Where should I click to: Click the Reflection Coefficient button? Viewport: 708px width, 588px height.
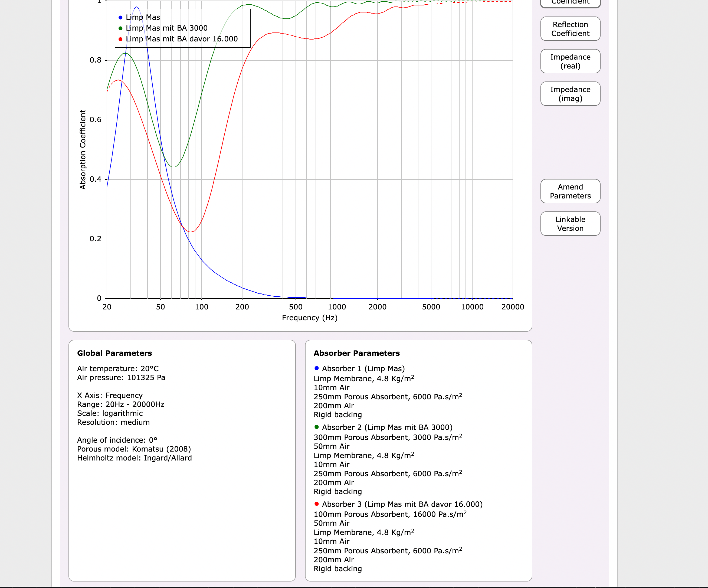point(570,29)
